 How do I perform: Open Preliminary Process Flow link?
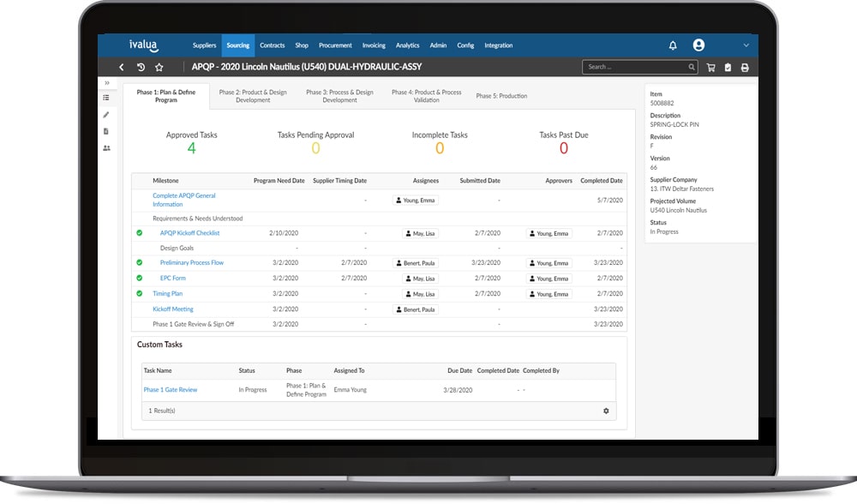click(192, 263)
